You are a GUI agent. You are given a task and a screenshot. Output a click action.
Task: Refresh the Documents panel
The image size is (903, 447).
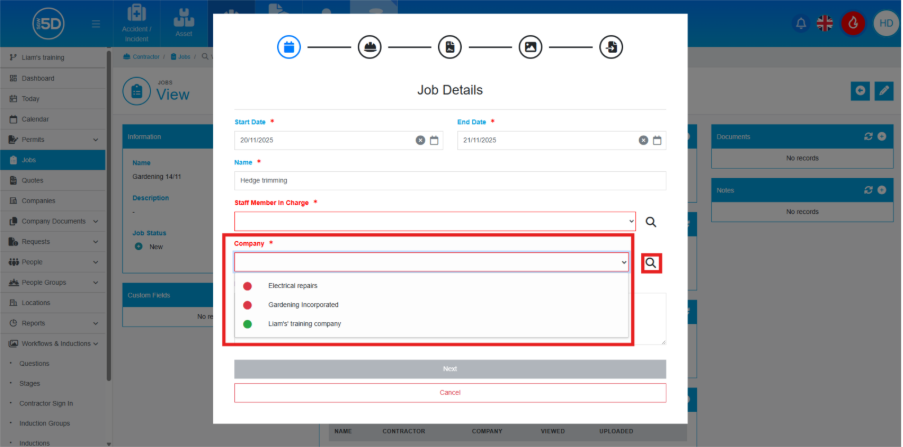(867, 136)
